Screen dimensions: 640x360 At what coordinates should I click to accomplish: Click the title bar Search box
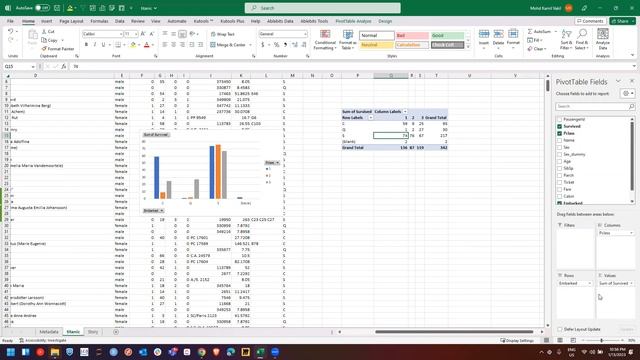click(x=322, y=8)
